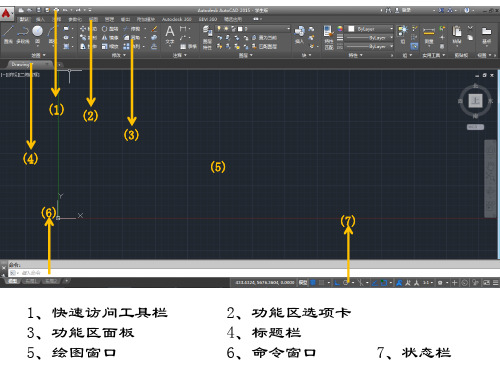500x375 pixels.
Task: Open the AutoCAD application menu button
Action: point(6,14)
